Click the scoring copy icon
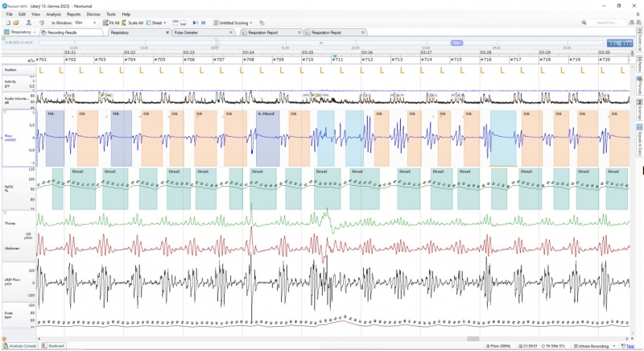This screenshot has width=644, height=351. click(262, 23)
